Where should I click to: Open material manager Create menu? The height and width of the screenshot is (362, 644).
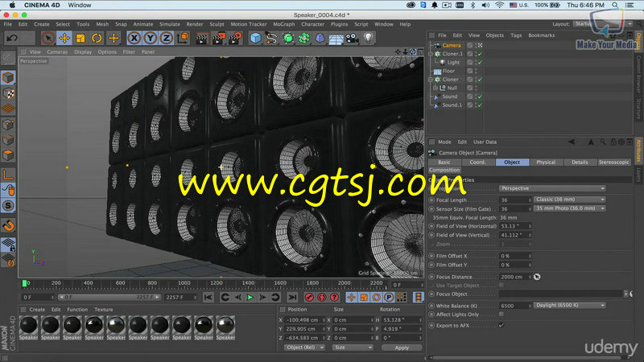click(37, 310)
